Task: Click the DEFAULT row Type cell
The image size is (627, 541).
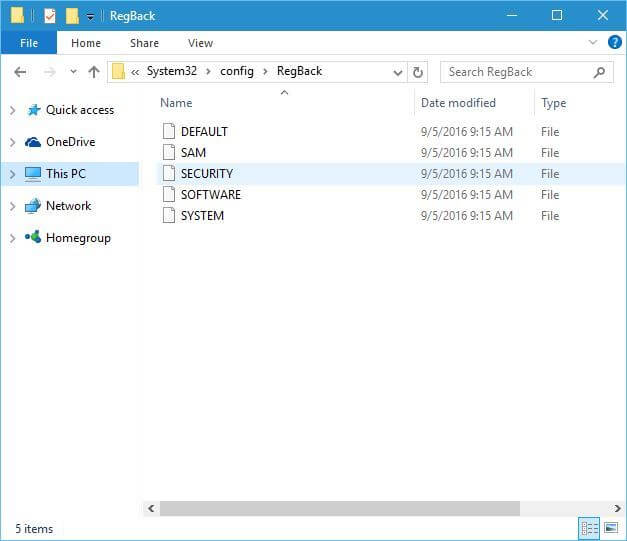Action: point(550,132)
